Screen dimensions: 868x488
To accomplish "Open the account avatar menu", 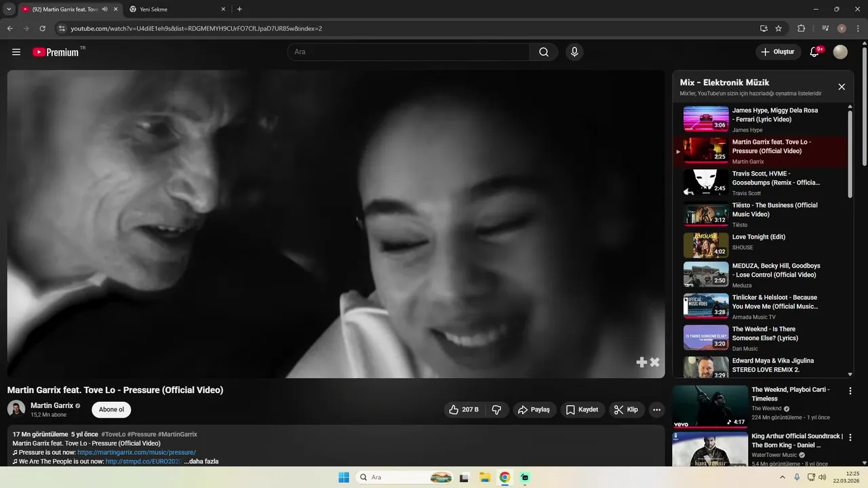I will (x=840, y=52).
